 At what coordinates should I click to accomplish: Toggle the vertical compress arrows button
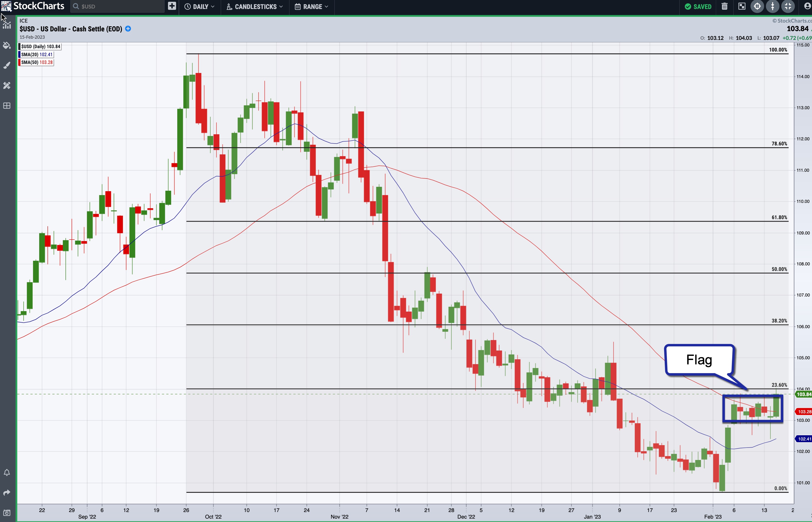(773, 6)
